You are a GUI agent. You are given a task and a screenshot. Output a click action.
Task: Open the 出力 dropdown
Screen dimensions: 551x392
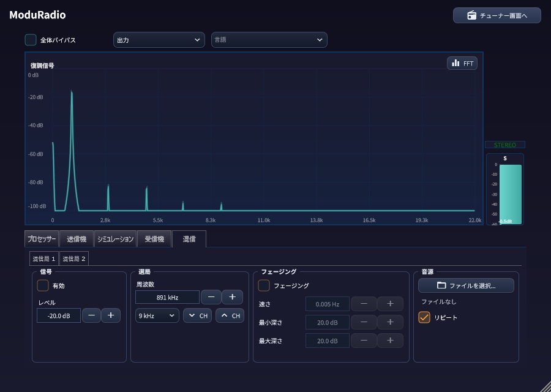tap(159, 40)
